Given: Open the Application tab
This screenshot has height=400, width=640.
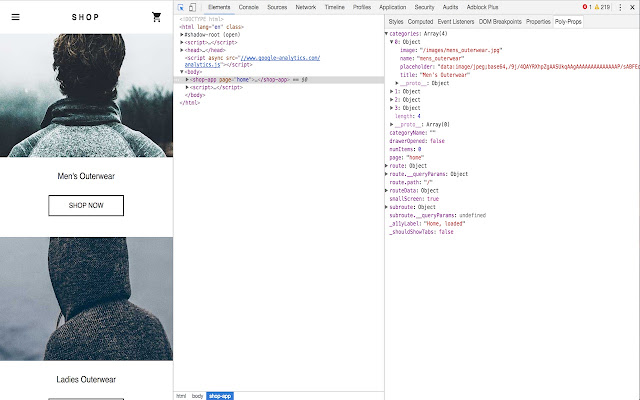Looking at the screenshot, I should click(393, 7).
